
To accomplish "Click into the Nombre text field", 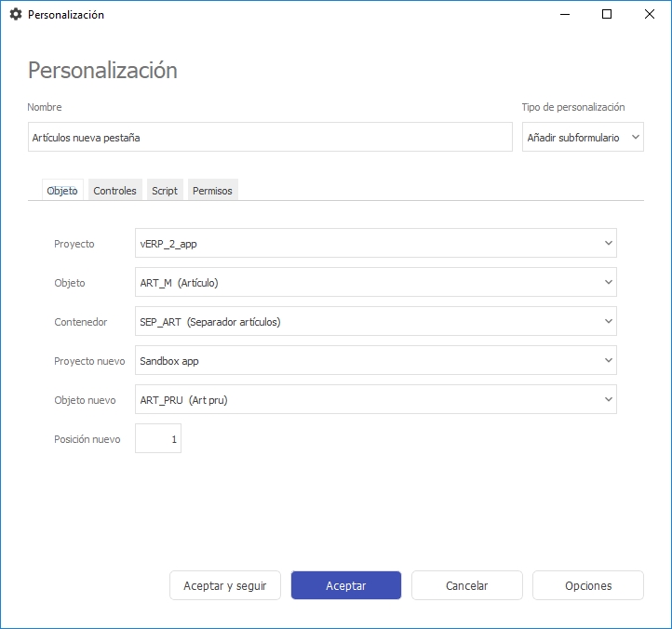I will pyautogui.click(x=270, y=137).
